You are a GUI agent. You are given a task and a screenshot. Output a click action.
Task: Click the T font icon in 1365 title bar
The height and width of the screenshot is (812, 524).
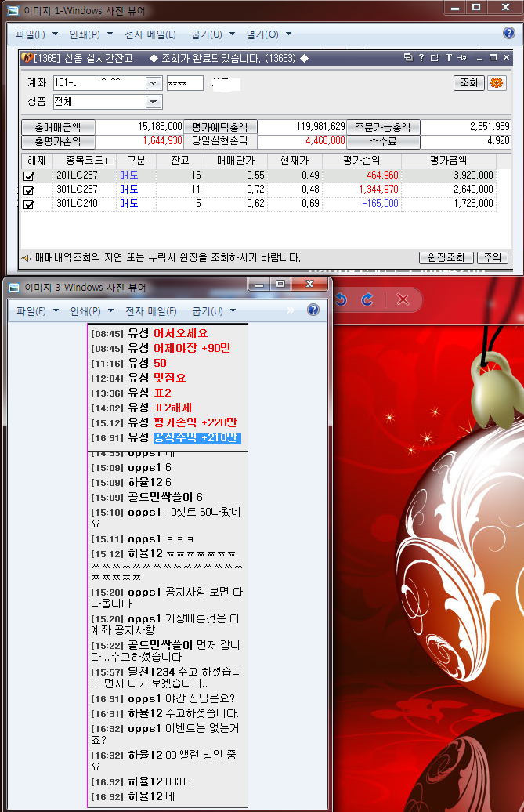click(449, 57)
